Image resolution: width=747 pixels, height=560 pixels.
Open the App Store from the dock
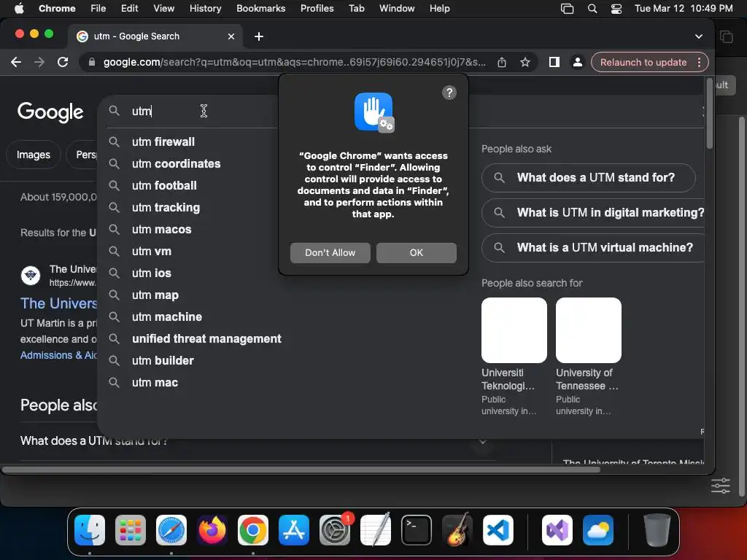[x=294, y=530]
